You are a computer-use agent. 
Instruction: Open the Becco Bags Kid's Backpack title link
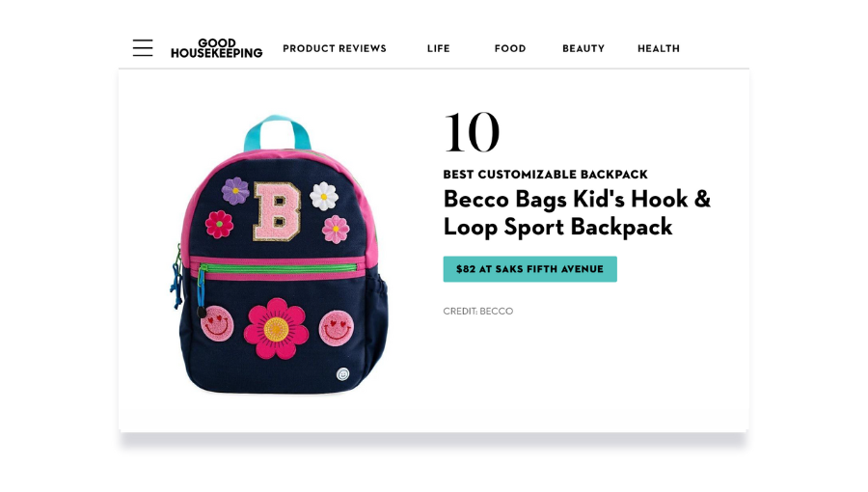[577, 213]
